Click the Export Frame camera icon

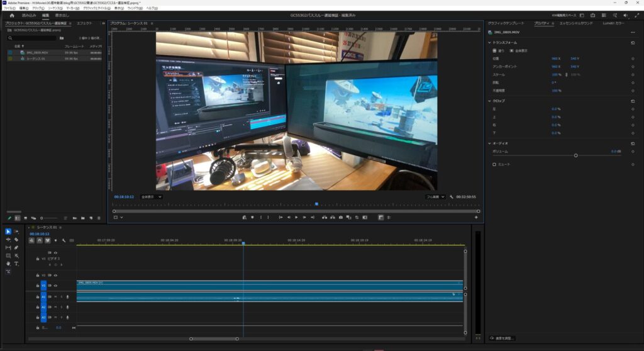340,218
